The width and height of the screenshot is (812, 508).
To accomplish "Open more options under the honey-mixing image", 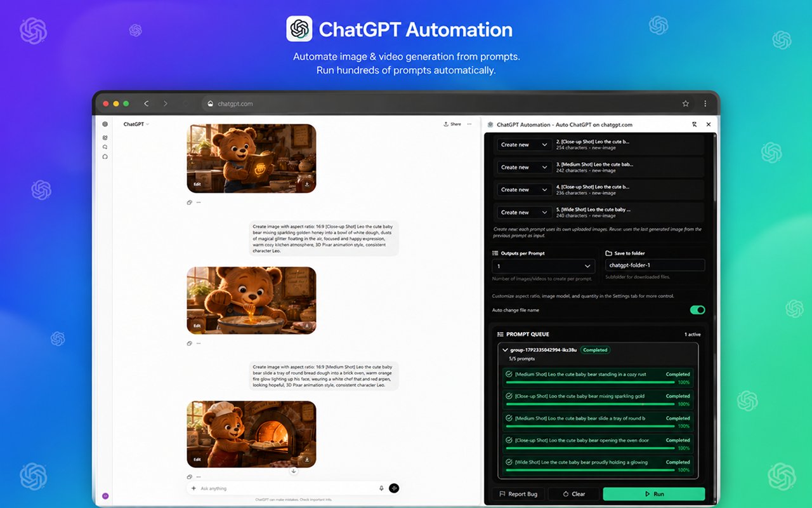I will pos(199,344).
